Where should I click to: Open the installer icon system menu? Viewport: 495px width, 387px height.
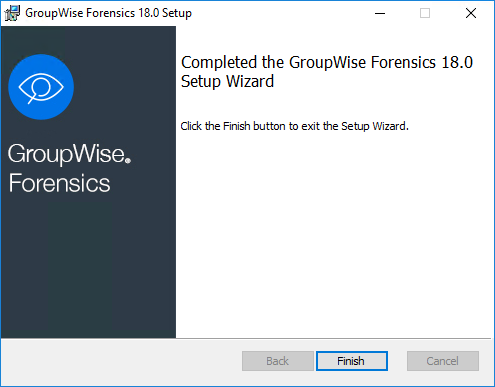[12, 13]
